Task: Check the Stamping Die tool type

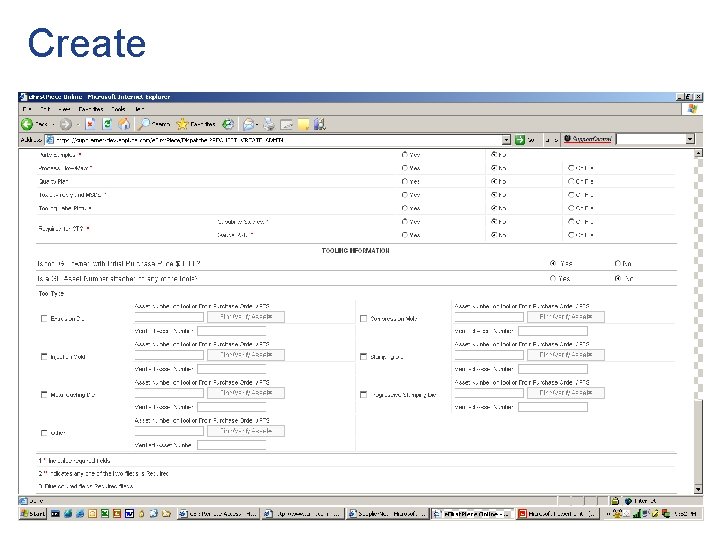Action: [x=364, y=356]
